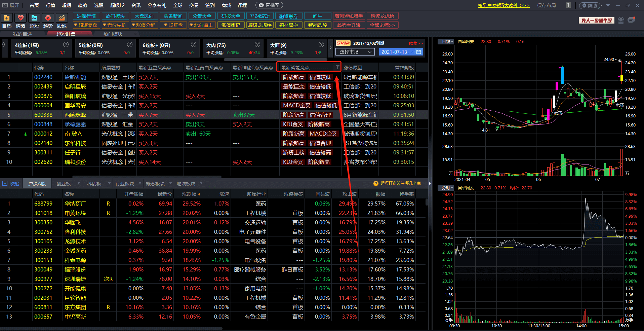Image resolution: width=644 pixels, height=331 pixels.
Task: Open the 选股 menu
Action: pyautogui.click(x=98, y=5)
